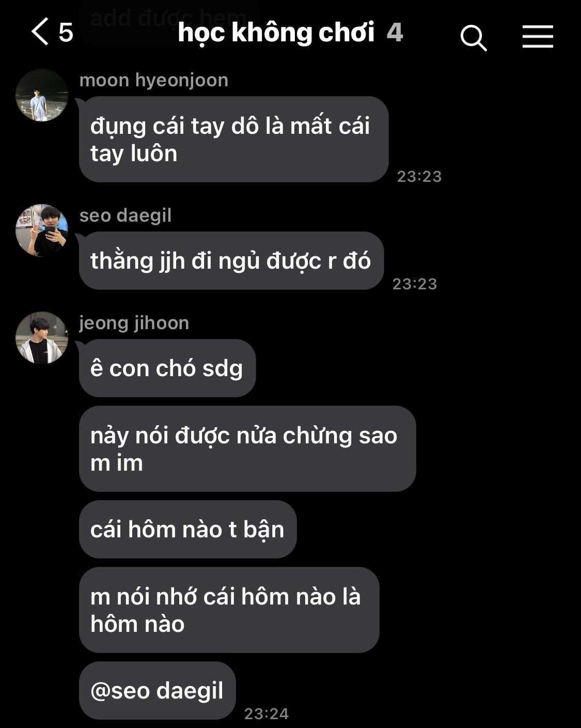Select message 'm nói nhớ cái hôm nào là hôm nào'
Viewport: 581px width, 728px height.
pos(229,610)
